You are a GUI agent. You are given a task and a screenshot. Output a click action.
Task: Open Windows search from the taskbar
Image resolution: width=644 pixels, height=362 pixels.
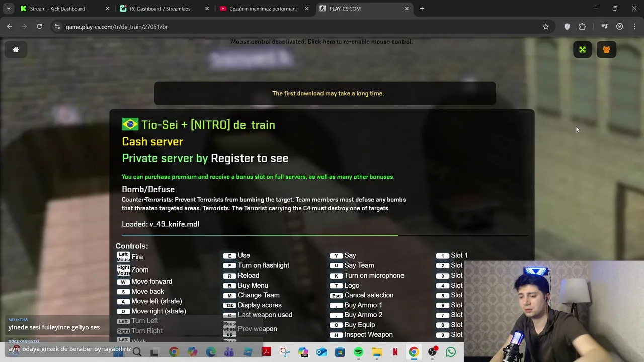pyautogui.click(x=137, y=352)
